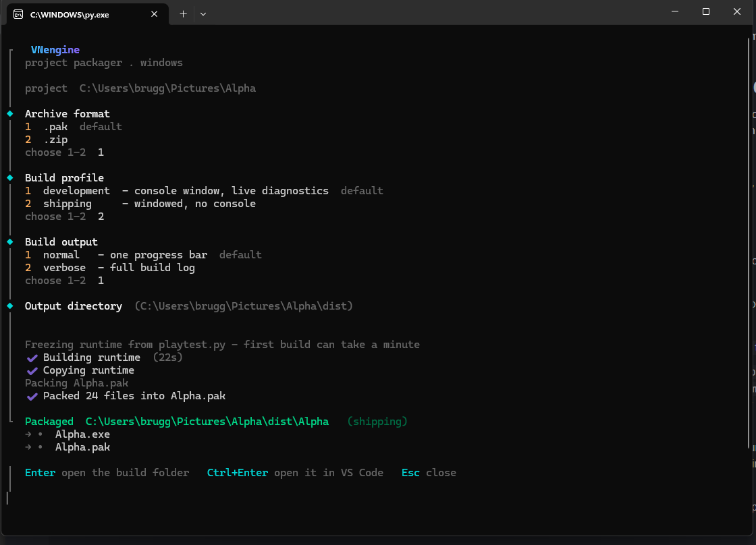The width and height of the screenshot is (756, 545).
Task: Click the 'development' option line
Action: (204, 191)
